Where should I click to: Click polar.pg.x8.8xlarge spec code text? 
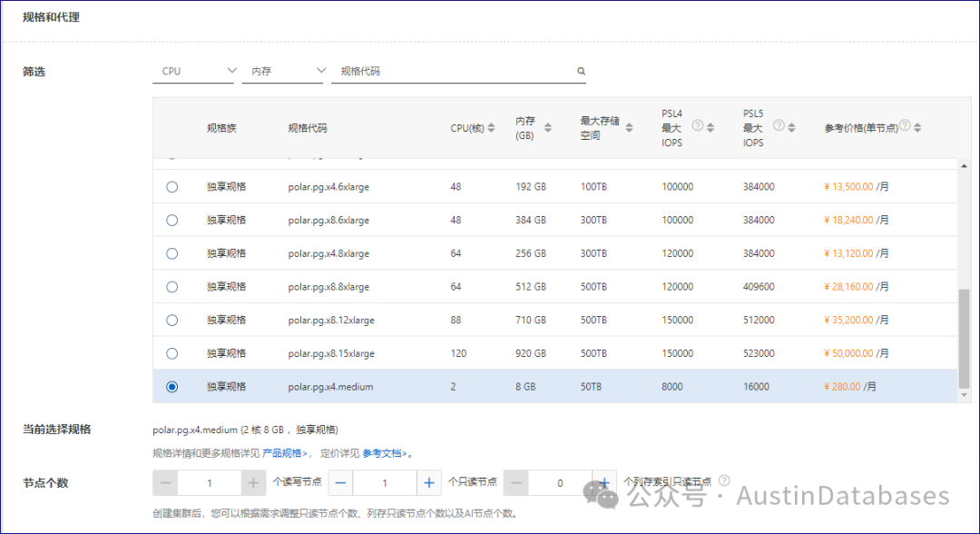pos(328,287)
